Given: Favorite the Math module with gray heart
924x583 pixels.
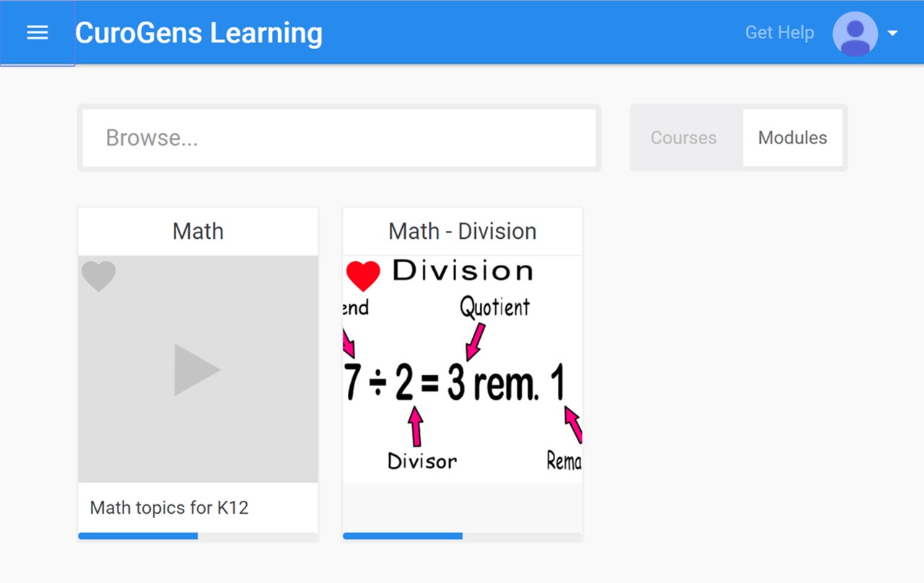Looking at the screenshot, I should pos(98,276).
